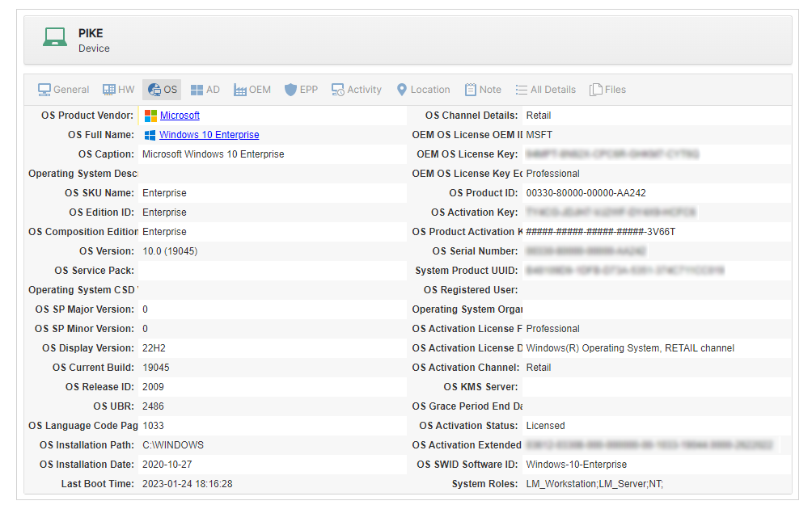The width and height of the screenshot is (812, 505).
Task: Select the OEM OS License Key Edition value Professional
Action: pos(552,174)
